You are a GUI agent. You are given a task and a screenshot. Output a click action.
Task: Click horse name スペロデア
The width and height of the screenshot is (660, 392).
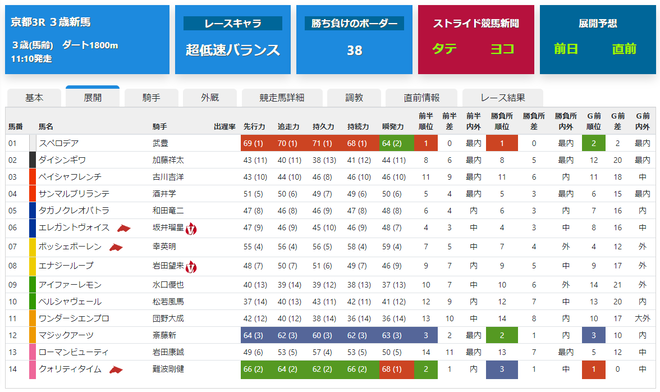click(x=59, y=144)
